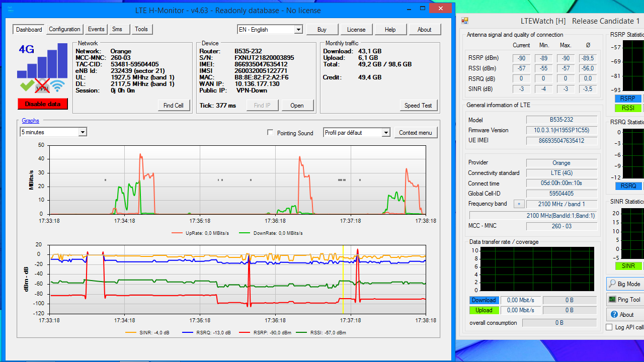Click the MCC - MNC field 260 - 03
The width and height of the screenshot is (644, 362).
(x=561, y=226)
